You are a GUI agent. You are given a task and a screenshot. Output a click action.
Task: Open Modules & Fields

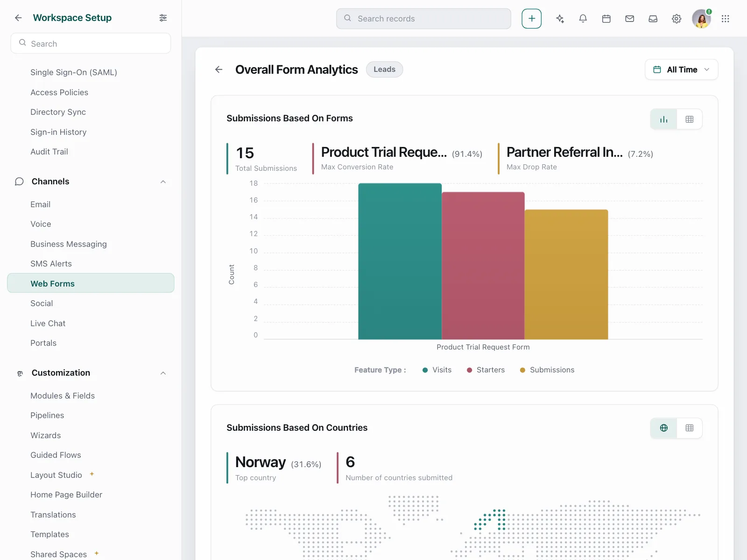(63, 396)
